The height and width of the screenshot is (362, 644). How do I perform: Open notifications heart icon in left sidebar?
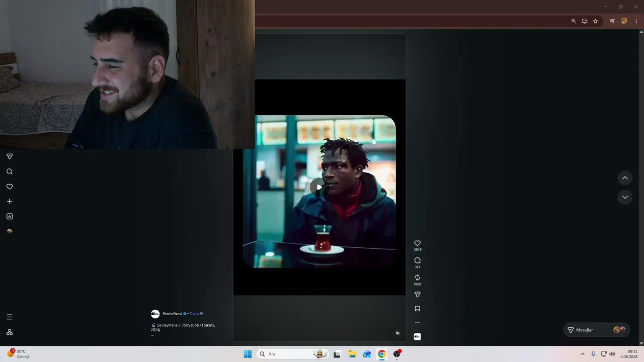pyautogui.click(x=10, y=187)
